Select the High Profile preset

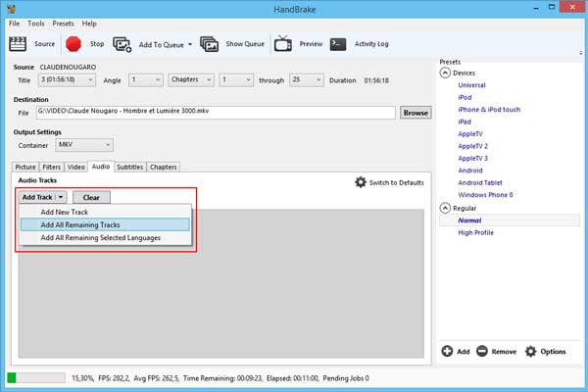[475, 232]
